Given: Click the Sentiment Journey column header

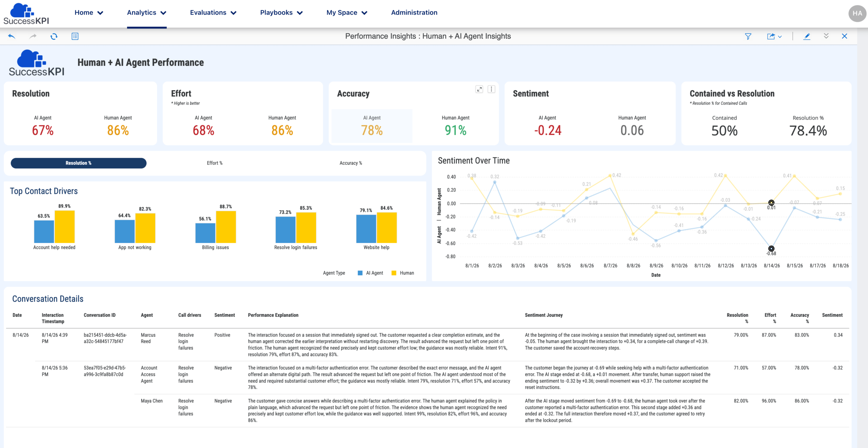Looking at the screenshot, I should pyautogui.click(x=544, y=315).
